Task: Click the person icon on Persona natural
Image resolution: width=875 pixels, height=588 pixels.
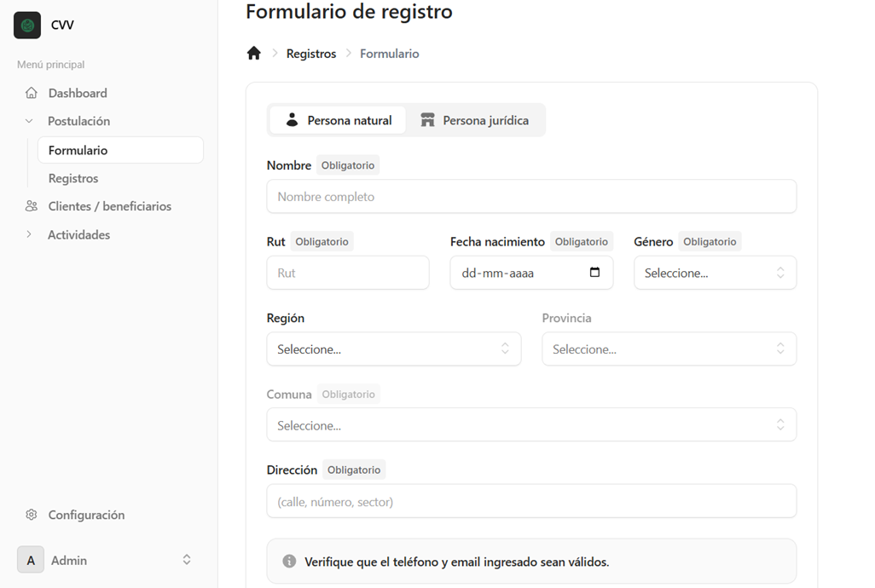Action: click(292, 120)
